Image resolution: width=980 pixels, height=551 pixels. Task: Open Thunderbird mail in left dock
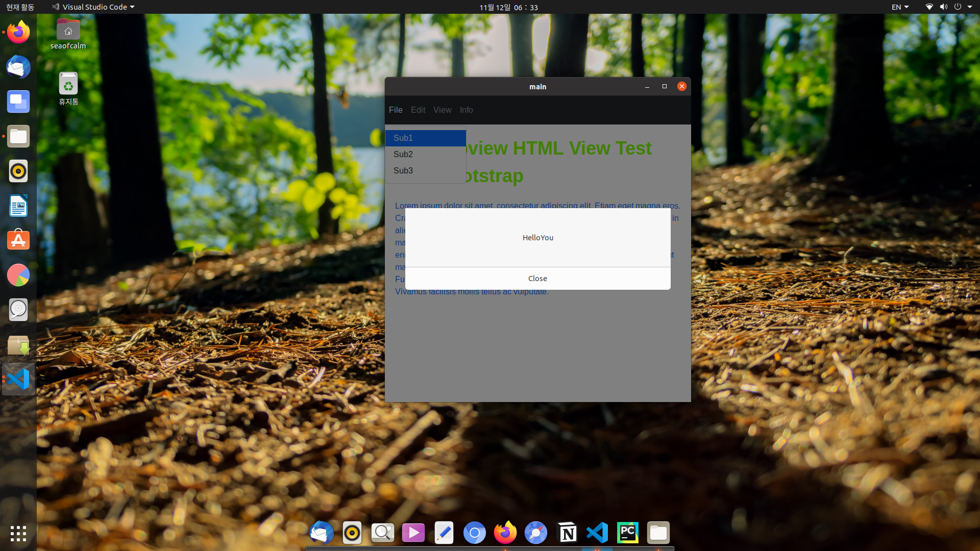[18, 67]
